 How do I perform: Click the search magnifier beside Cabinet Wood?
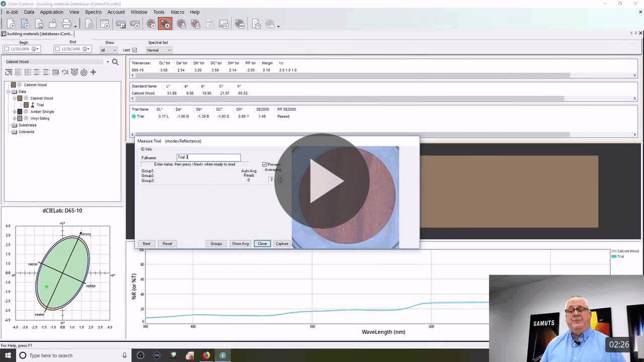115,62
